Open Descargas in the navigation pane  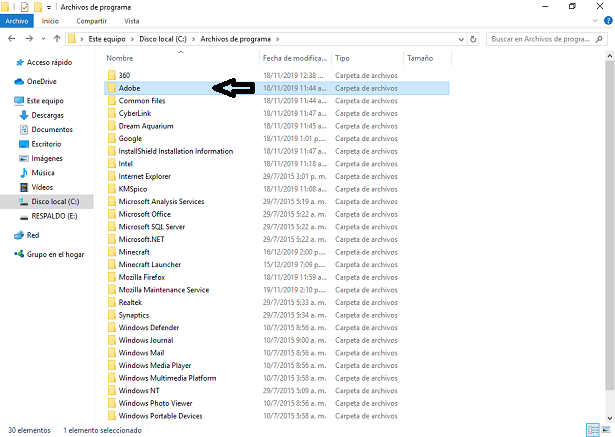[x=47, y=115]
